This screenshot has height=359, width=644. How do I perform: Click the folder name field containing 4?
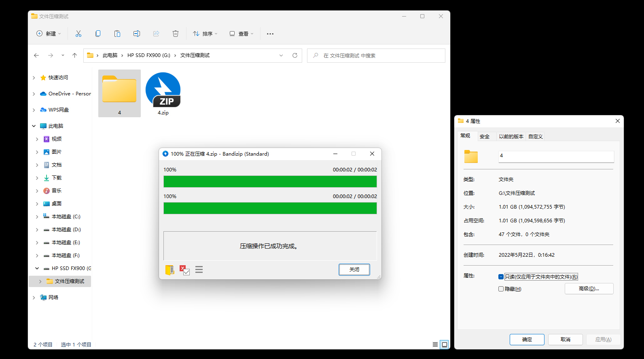tap(556, 156)
